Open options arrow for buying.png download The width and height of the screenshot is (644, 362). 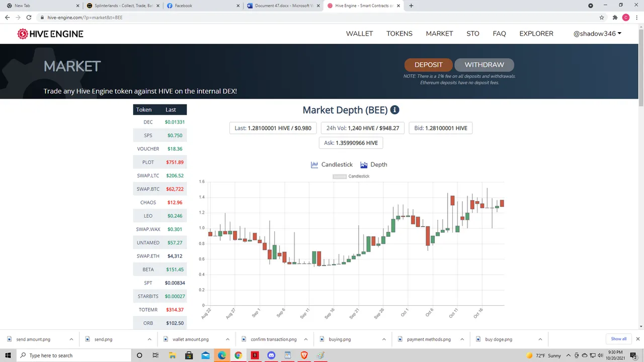(384, 339)
